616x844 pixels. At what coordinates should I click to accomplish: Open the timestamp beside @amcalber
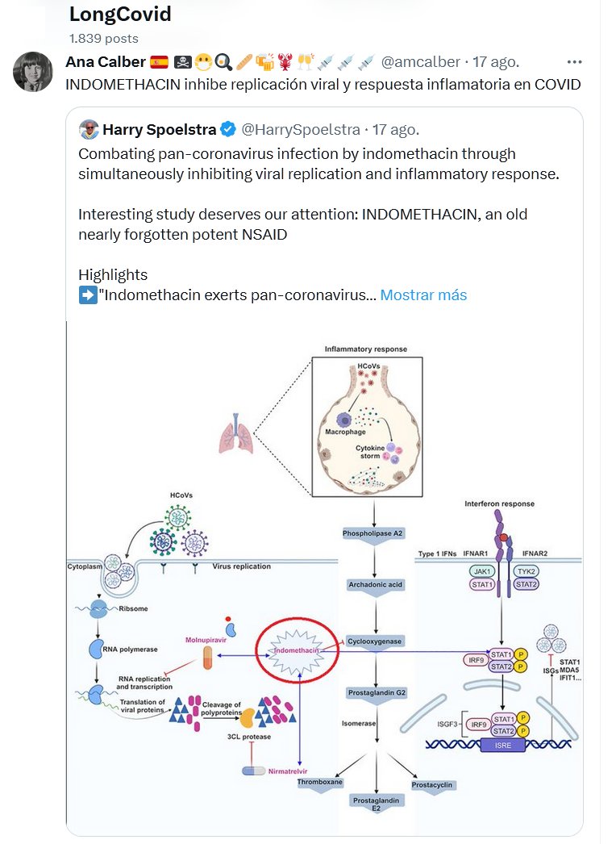pyautogui.click(x=496, y=62)
